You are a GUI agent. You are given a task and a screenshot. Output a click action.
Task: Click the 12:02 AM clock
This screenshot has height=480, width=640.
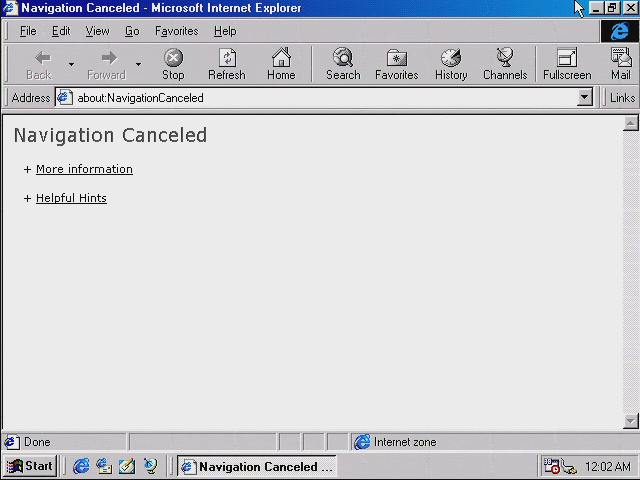608,466
